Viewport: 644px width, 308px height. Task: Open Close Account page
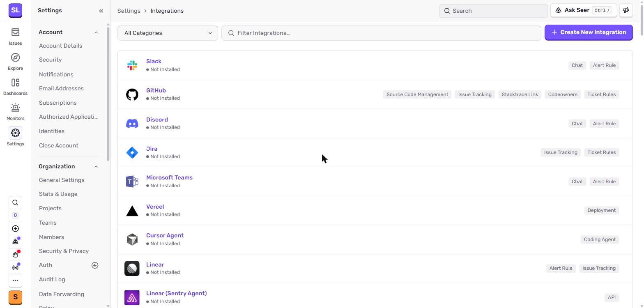coord(59,145)
